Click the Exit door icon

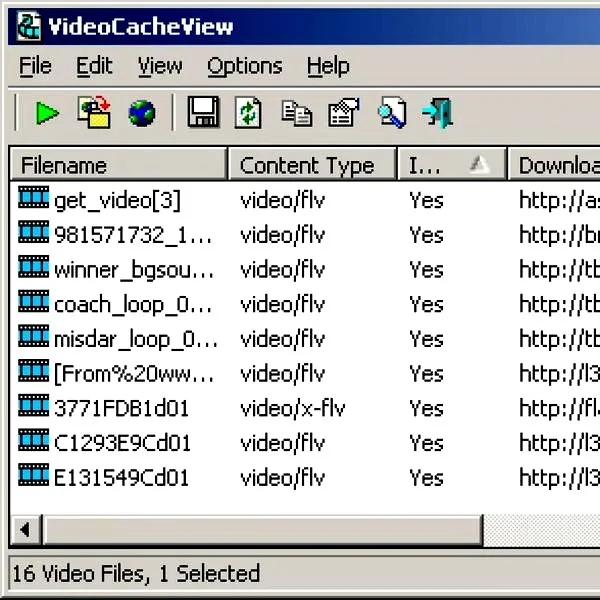click(437, 112)
